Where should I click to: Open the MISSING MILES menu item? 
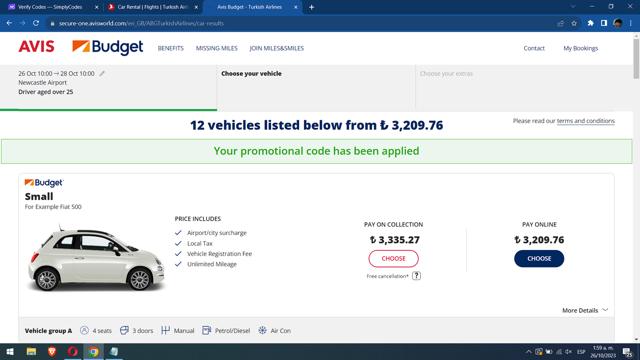click(x=217, y=48)
